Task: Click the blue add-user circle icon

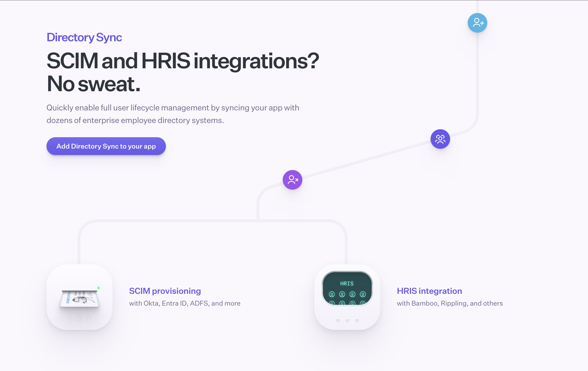Action: point(477,23)
